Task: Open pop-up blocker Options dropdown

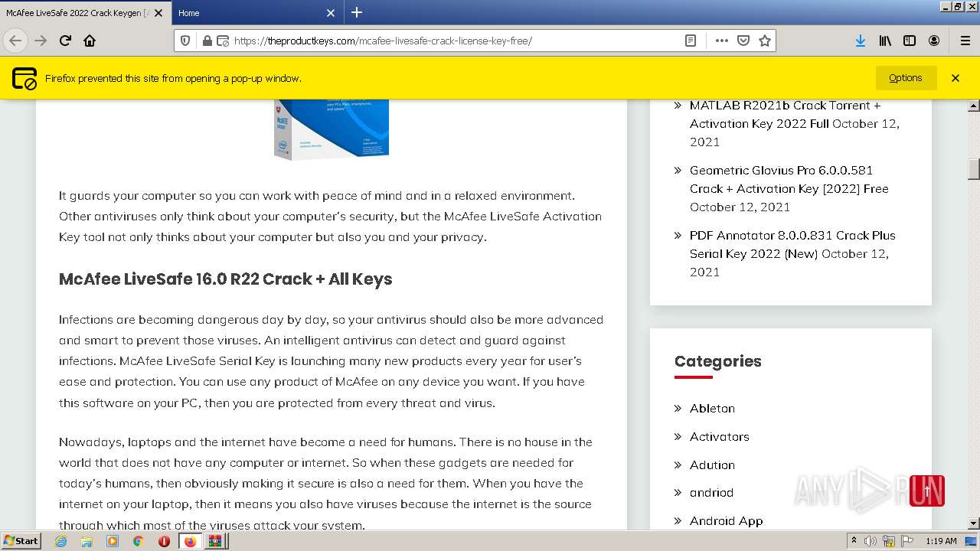Action: pyautogui.click(x=906, y=78)
